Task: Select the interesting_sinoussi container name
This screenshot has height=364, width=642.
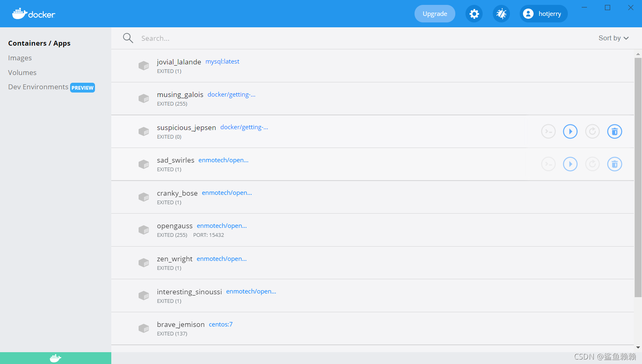Action: pos(190,292)
